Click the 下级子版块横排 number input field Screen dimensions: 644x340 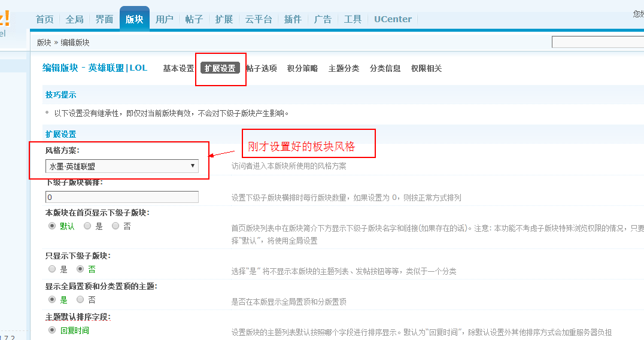pyautogui.click(x=122, y=197)
